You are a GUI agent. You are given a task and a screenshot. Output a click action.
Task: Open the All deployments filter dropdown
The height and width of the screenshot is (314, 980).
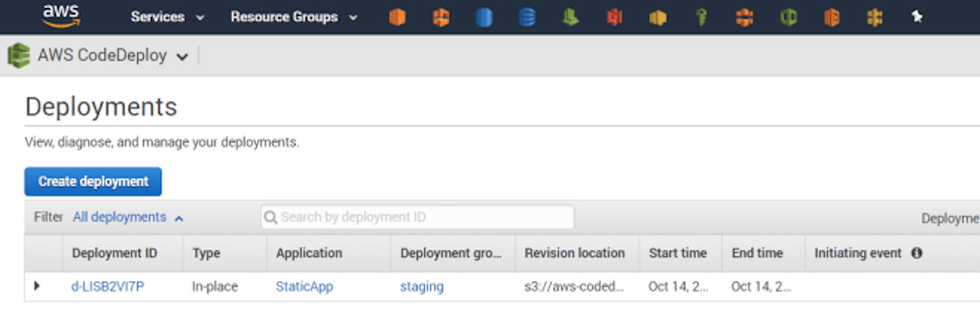pos(128,218)
